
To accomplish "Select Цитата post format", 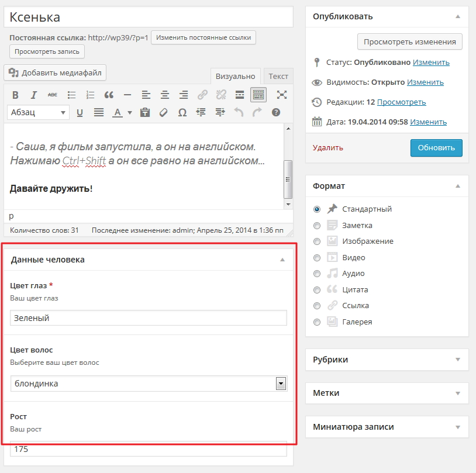I will pyautogui.click(x=316, y=290).
